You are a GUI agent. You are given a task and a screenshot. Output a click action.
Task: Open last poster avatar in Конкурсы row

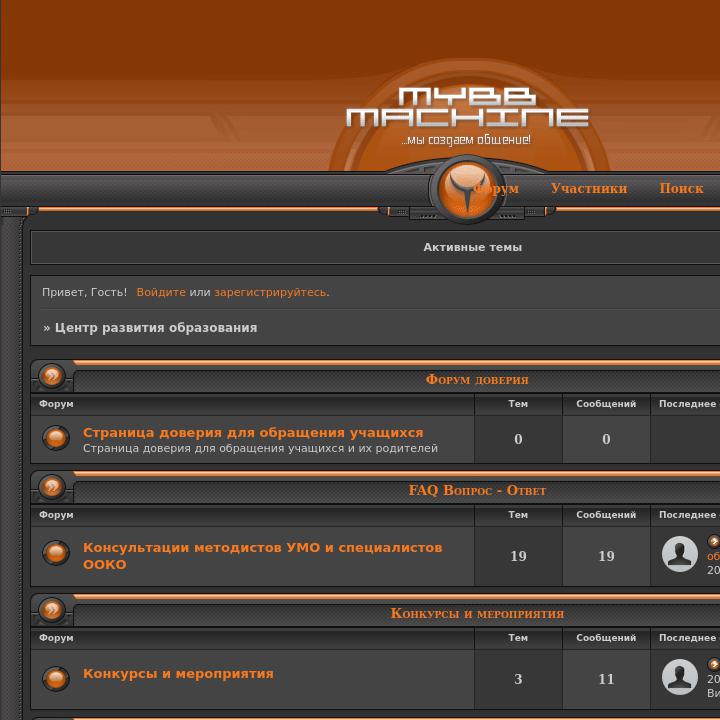(x=680, y=677)
